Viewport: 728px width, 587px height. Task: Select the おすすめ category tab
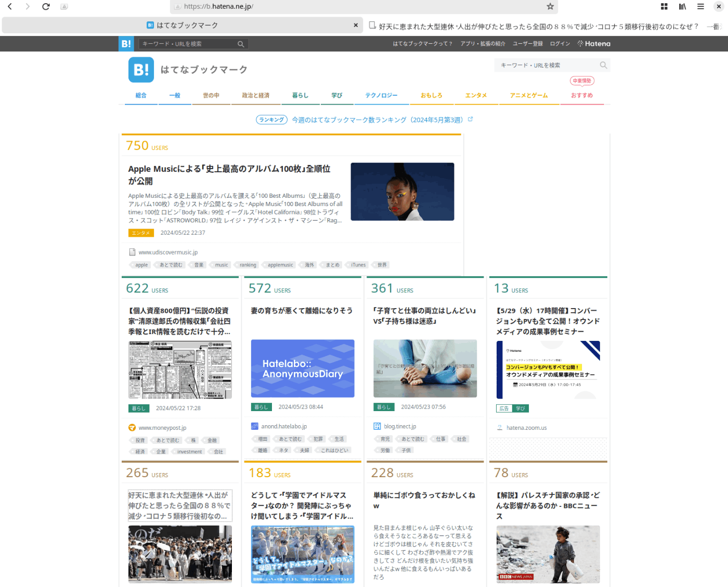pos(582,95)
